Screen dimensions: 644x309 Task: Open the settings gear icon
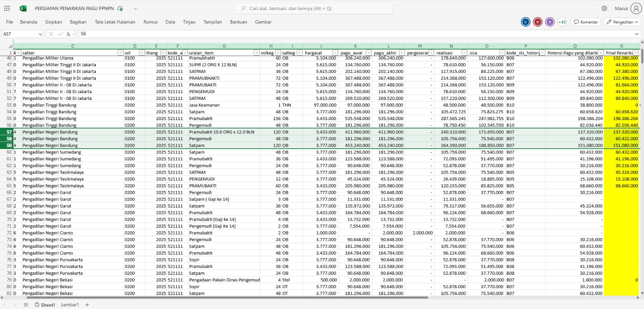click(x=604, y=8)
